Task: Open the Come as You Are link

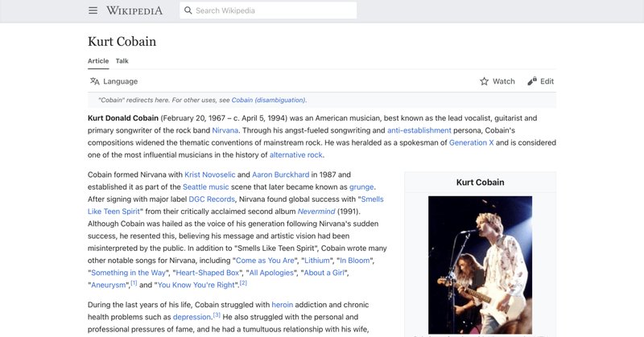Action: (265, 261)
